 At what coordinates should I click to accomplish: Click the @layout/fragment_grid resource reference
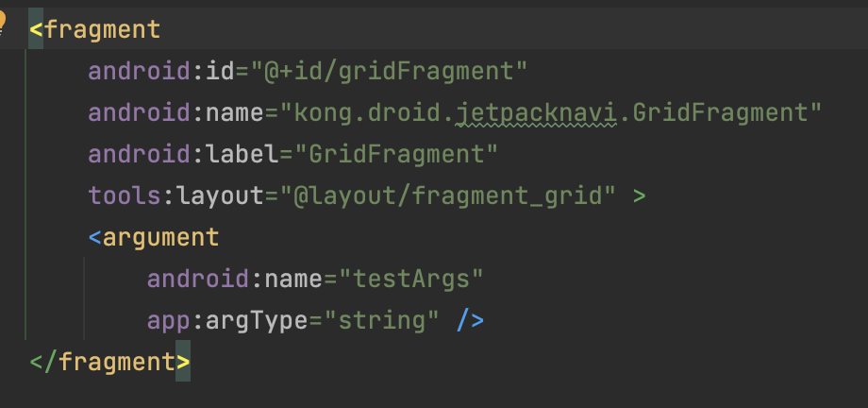coord(448,195)
